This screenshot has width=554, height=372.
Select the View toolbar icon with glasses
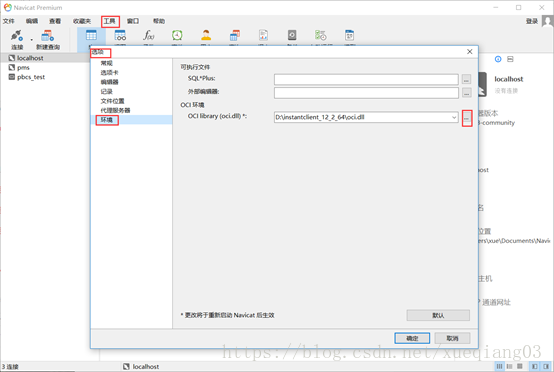(x=120, y=35)
